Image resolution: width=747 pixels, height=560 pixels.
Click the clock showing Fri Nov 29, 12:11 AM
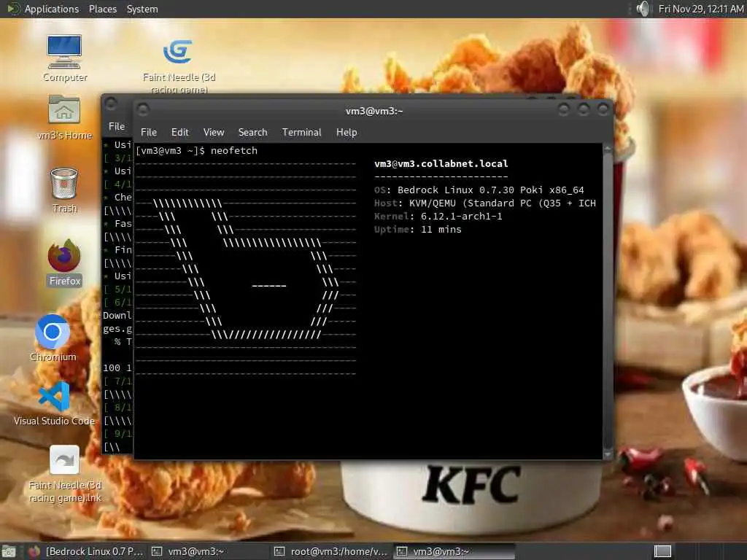point(700,9)
